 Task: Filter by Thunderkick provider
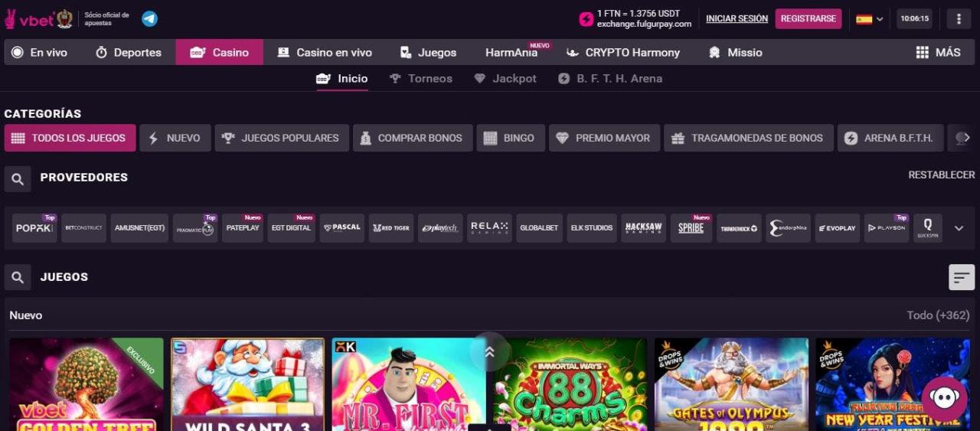(739, 228)
